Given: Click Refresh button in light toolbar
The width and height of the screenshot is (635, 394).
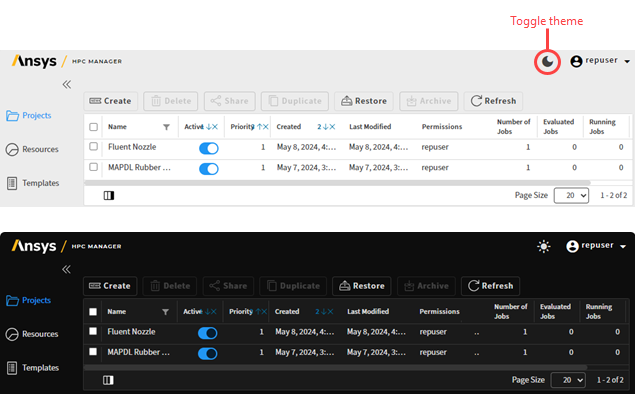Looking at the screenshot, I should click(x=493, y=101).
